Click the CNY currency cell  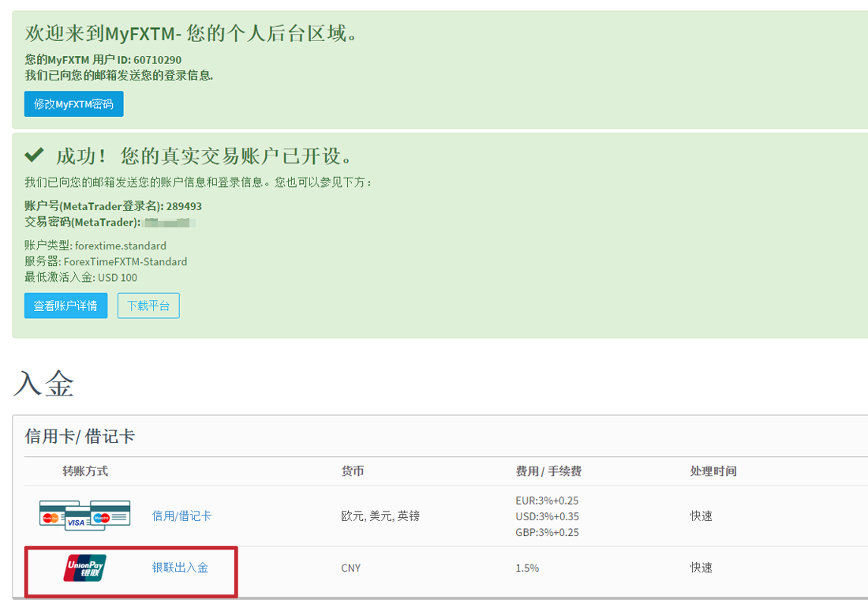(x=351, y=568)
